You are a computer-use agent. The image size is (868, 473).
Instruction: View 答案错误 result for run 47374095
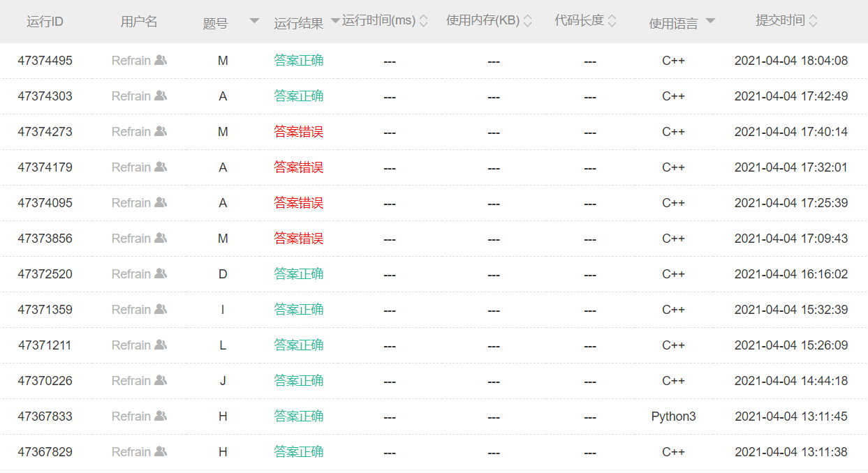pyautogui.click(x=298, y=203)
